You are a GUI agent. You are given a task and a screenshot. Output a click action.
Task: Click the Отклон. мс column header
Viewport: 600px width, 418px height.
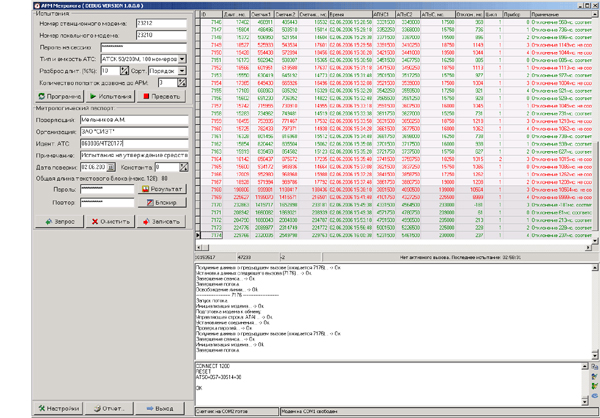point(470,14)
